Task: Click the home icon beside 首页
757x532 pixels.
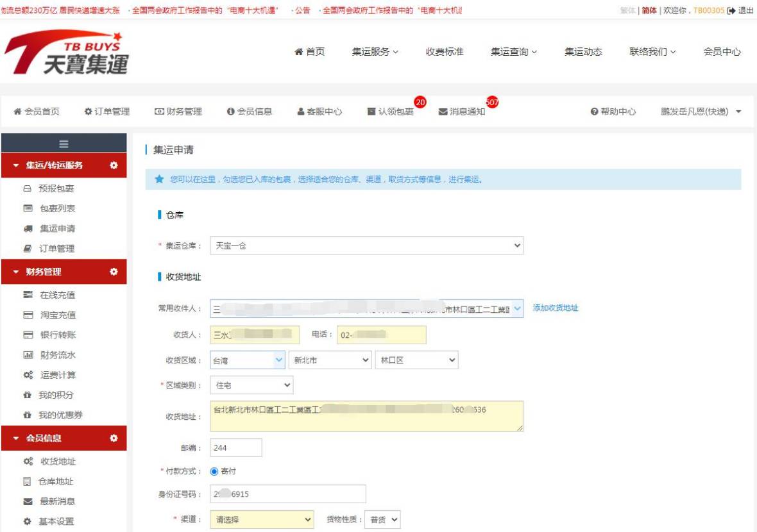Action: click(x=298, y=52)
